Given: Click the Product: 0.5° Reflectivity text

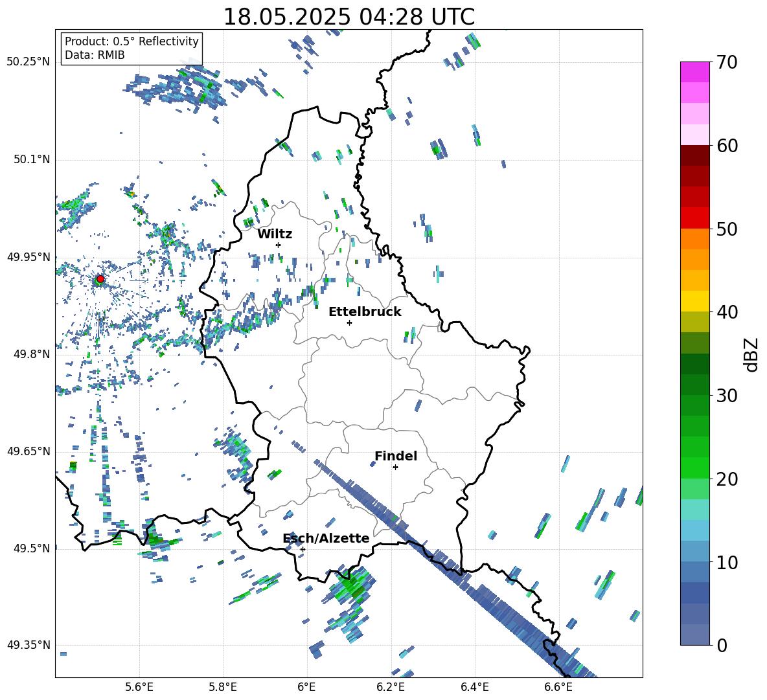Looking at the screenshot, I should pyautogui.click(x=132, y=41).
